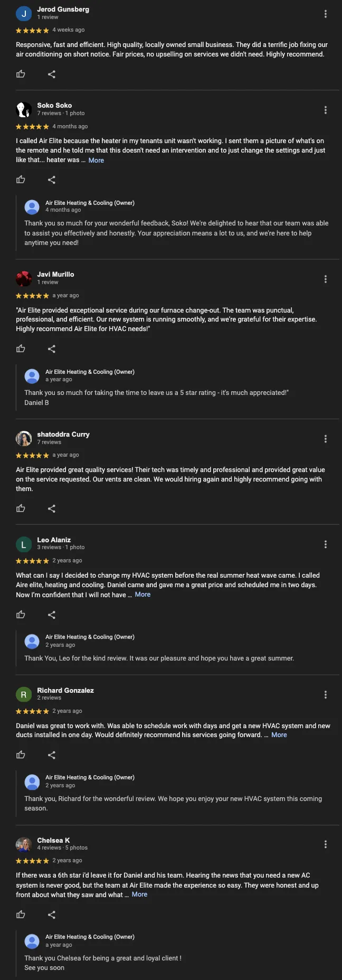Click thumbs up on Javi Murillo's review
The height and width of the screenshot is (980, 342).
(21, 348)
